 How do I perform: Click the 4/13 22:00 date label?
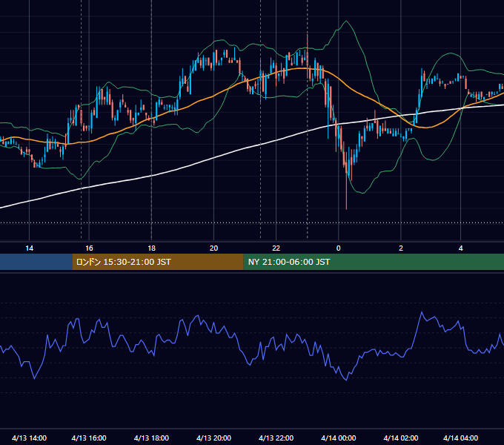pos(276,438)
